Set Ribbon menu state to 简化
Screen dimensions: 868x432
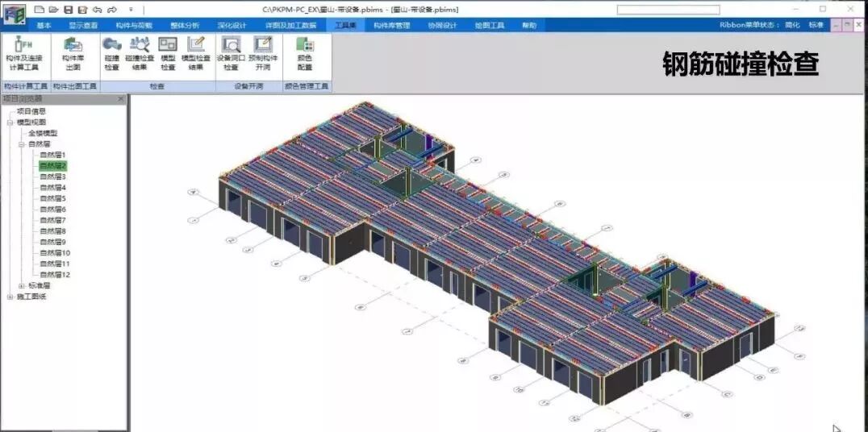792,26
